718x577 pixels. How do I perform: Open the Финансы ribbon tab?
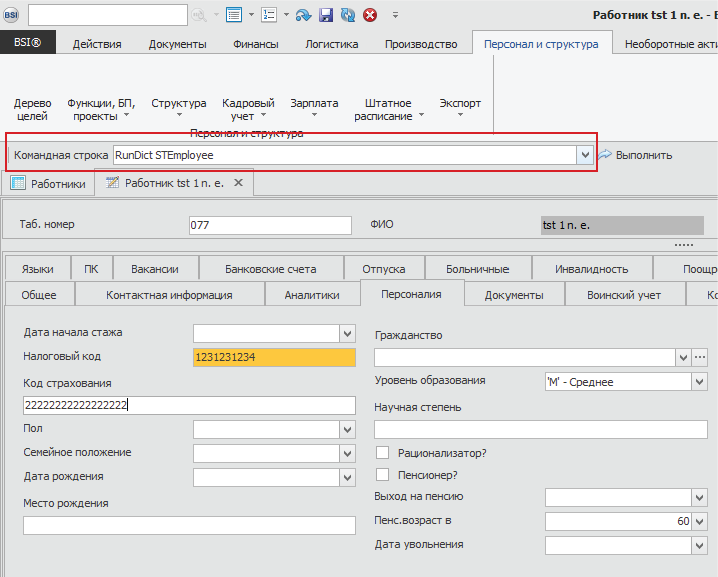[x=256, y=44]
